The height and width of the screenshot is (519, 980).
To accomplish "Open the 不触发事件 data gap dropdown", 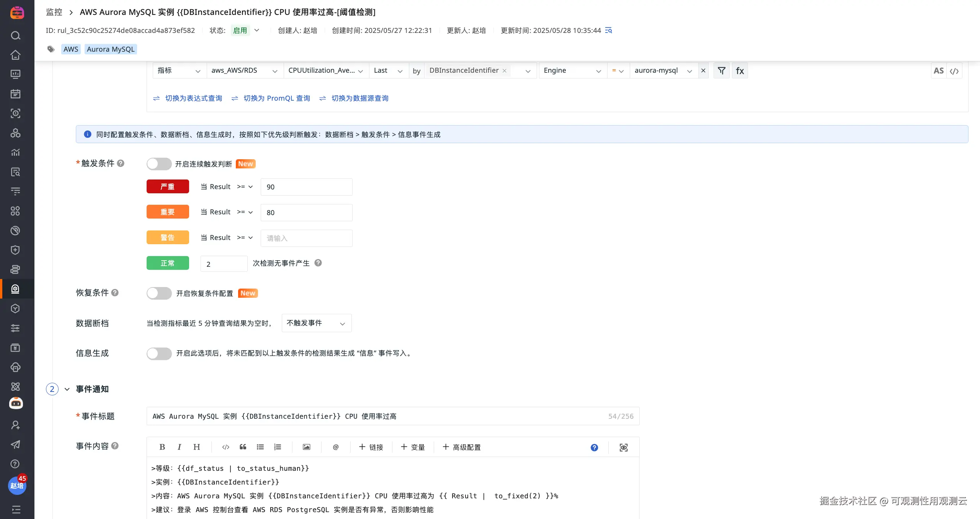I will [317, 323].
